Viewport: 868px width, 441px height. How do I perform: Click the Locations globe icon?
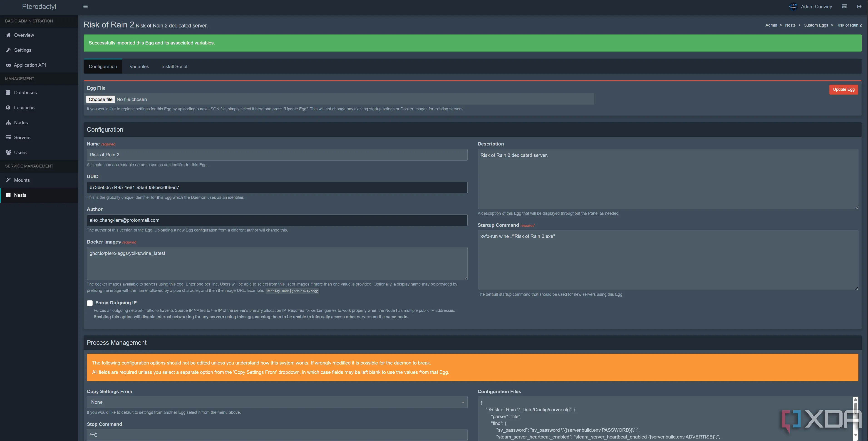[x=8, y=108]
